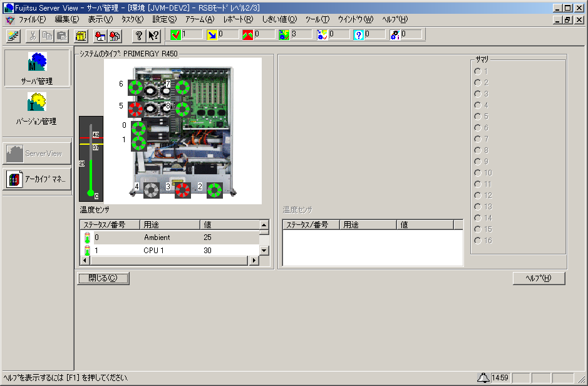Click fan 7 green indicator
Image resolution: width=588 pixels, height=386 pixels.
(x=183, y=87)
